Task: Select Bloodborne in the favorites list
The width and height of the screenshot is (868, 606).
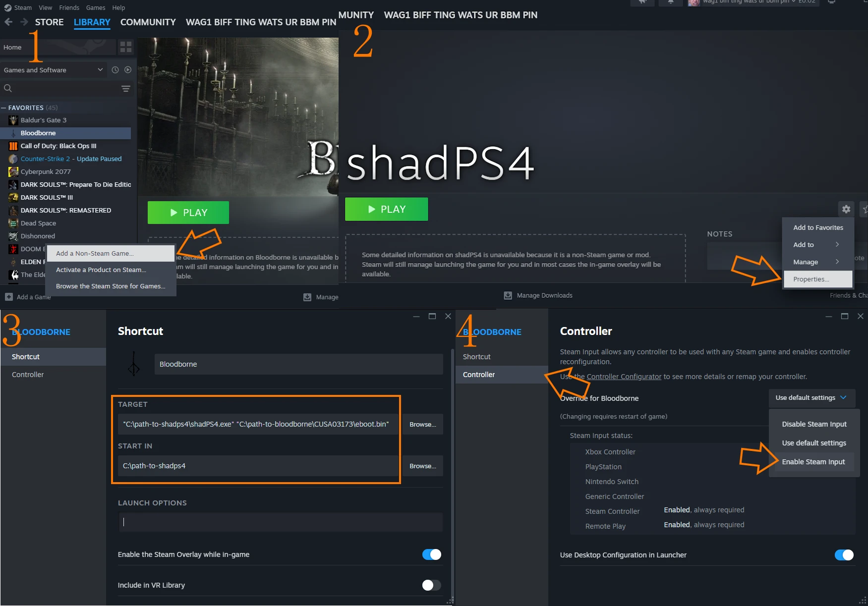Action: 65,133
